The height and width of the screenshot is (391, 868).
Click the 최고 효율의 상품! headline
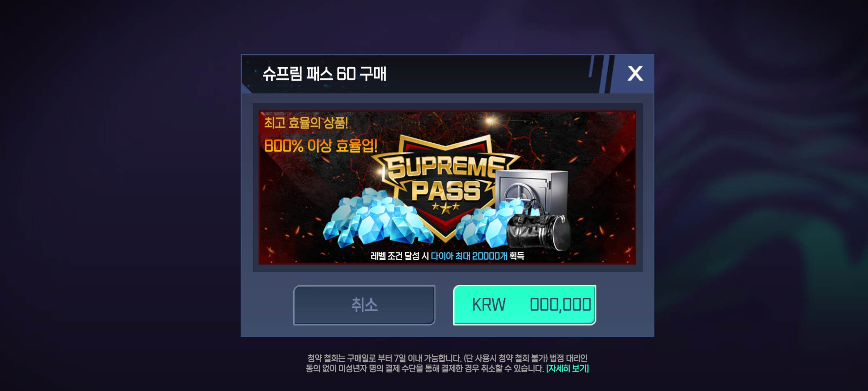306,123
